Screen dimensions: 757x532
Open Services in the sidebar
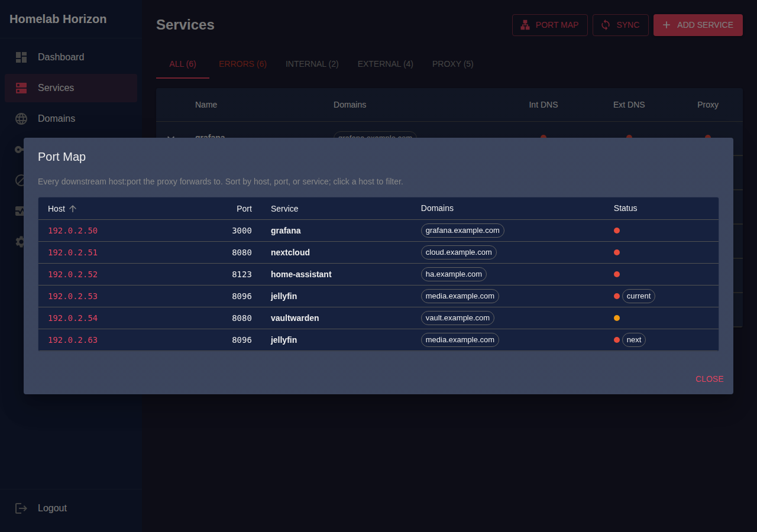71,88
